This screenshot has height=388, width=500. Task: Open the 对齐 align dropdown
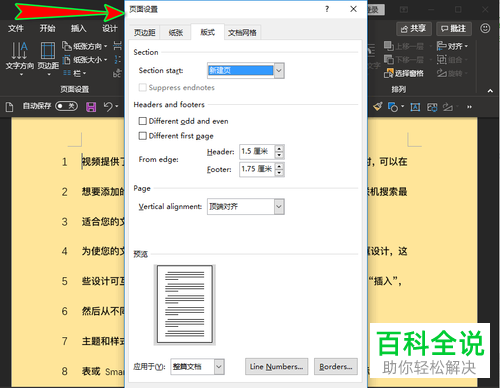(452, 46)
